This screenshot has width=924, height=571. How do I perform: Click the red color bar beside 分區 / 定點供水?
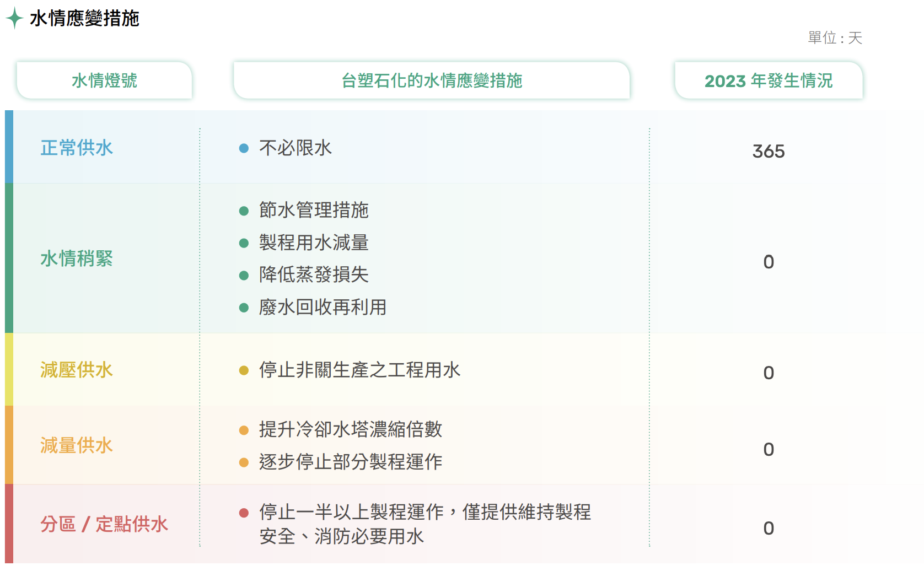tap(9, 524)
